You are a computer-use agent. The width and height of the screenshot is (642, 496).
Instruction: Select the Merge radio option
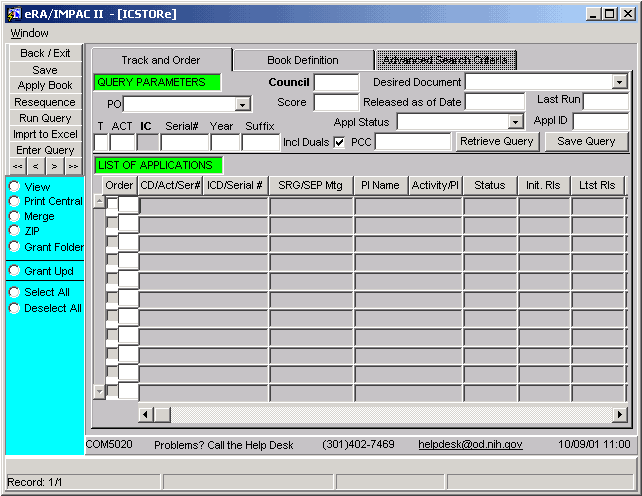[x=14, y=216]
